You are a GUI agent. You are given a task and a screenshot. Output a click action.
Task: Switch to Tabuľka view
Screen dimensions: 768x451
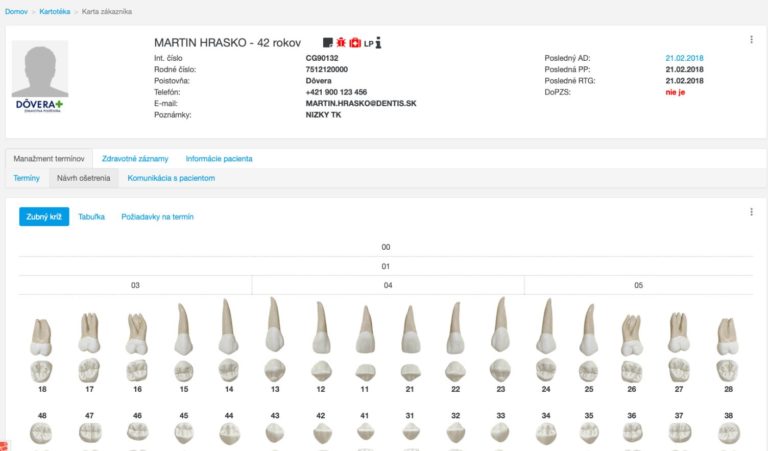(x=91, y=216)
